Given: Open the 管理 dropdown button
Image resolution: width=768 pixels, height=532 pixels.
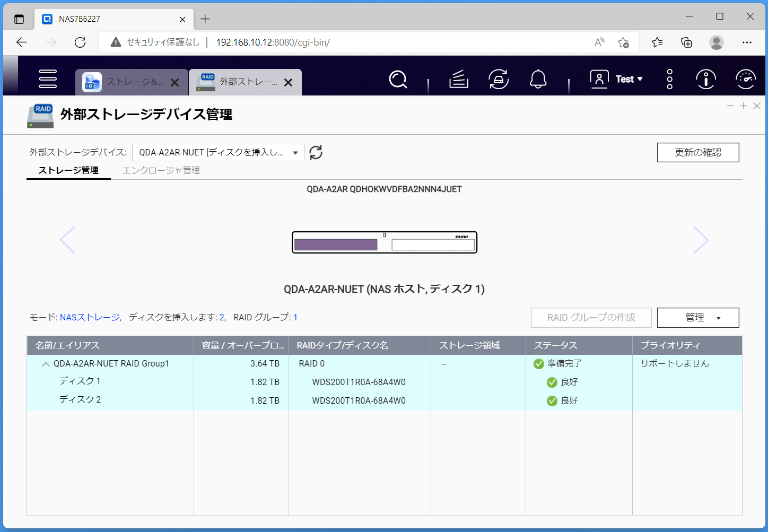Looking at the screenshot, I should coord(698,318).
